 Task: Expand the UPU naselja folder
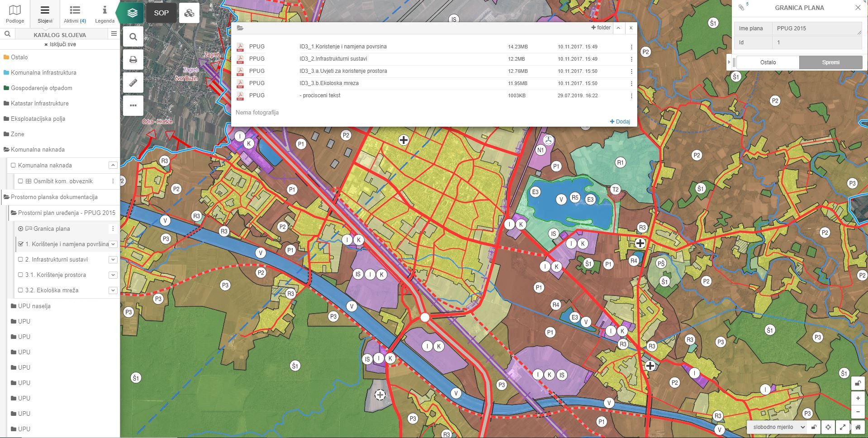click(x=34, y=306)
